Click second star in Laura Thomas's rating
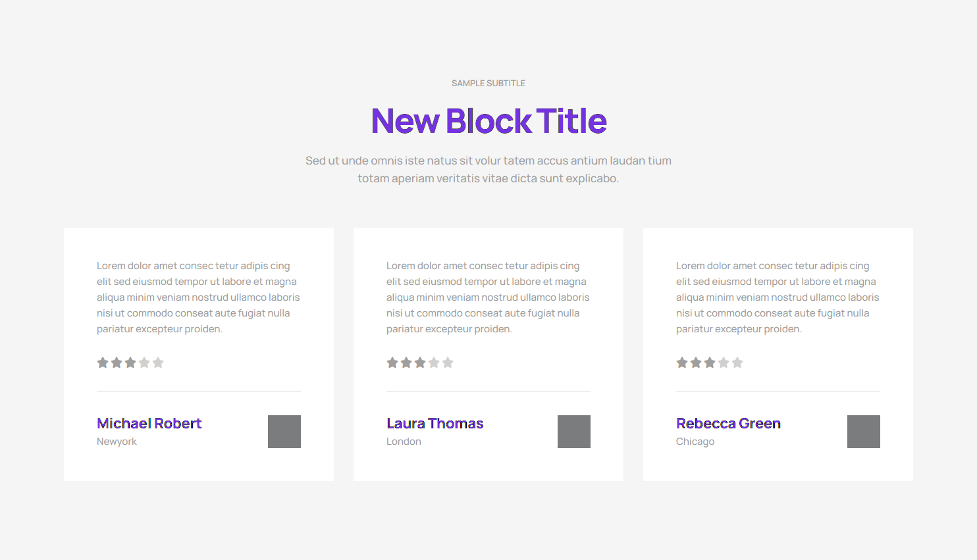Screen dimensions: 977x560 tap(406, 363)
